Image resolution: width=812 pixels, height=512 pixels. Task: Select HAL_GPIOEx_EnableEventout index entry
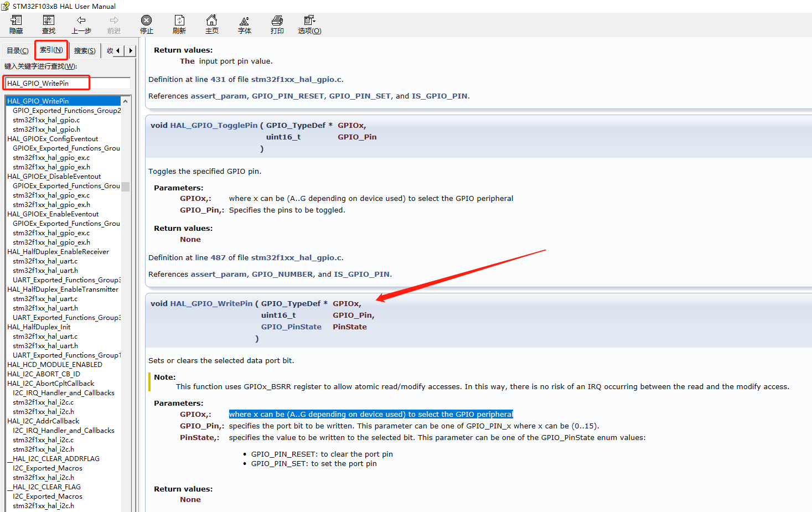point(53,214)
